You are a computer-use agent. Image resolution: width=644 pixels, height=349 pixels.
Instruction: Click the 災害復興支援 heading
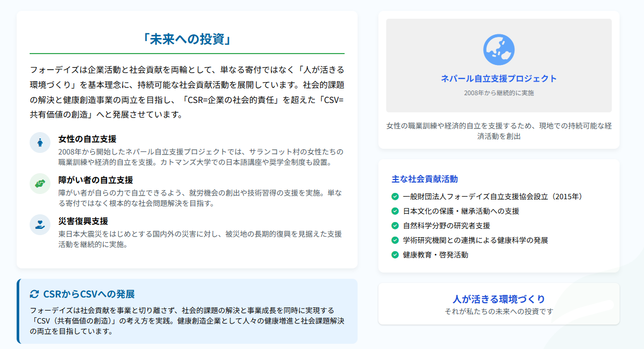click(83, 221)
